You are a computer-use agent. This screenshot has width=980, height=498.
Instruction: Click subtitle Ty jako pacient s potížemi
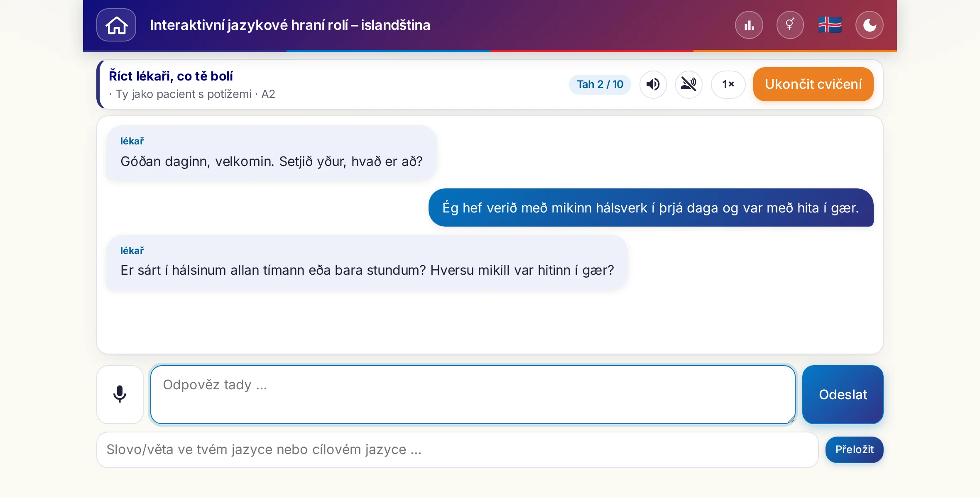point(184,94)
